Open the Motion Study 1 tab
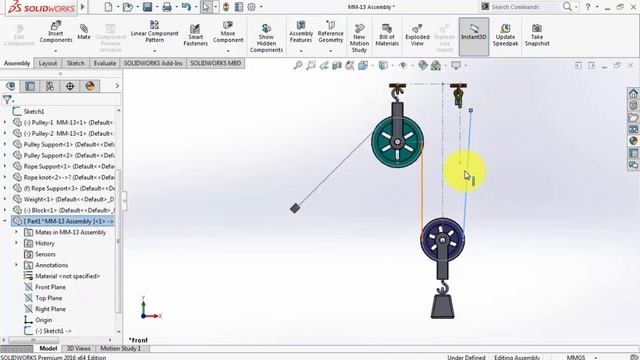The image size is (640, 360). tap(121, 348)
